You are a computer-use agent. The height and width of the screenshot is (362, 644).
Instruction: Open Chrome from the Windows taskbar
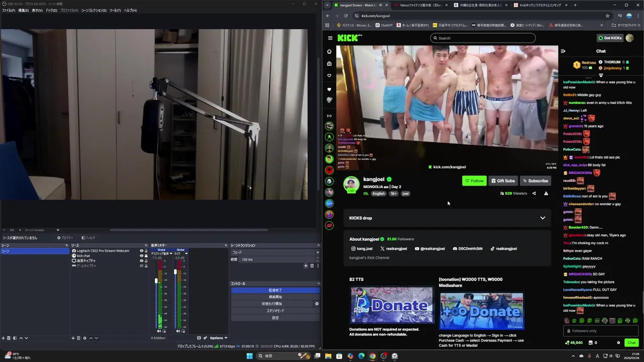tap(372, 356)
